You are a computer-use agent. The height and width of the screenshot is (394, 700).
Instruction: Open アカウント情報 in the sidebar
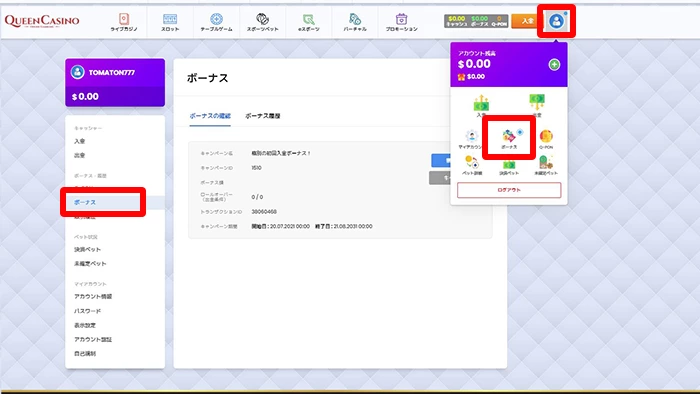(93, 297)
